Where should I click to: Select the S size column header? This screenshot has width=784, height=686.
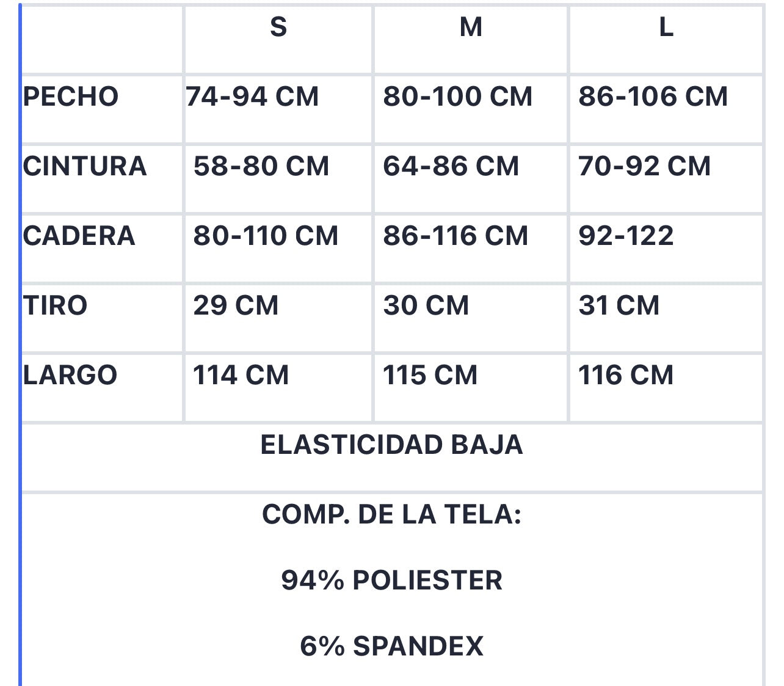point(278,27)
